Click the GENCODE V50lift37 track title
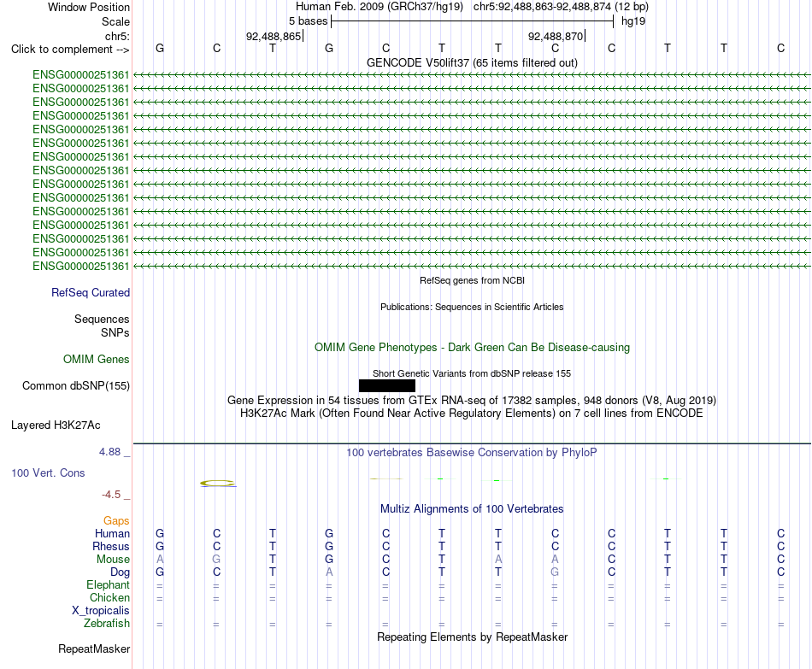The width and height of the screenshot is (812, 669). pos(472,62)
